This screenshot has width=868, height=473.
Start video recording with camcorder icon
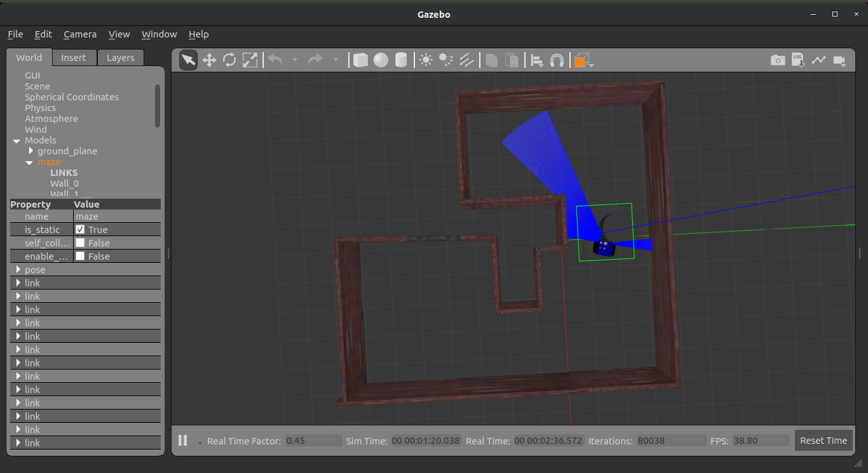839,60
